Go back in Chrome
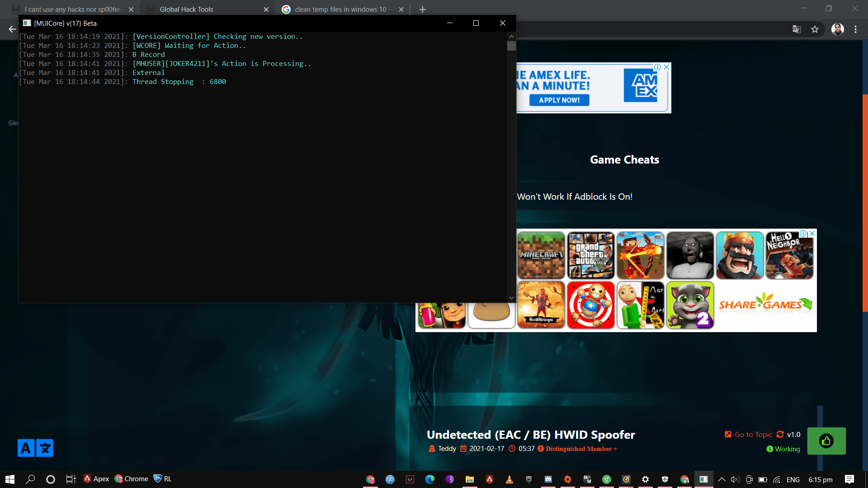This screenshot has height=488, width=868. [12, 29]
